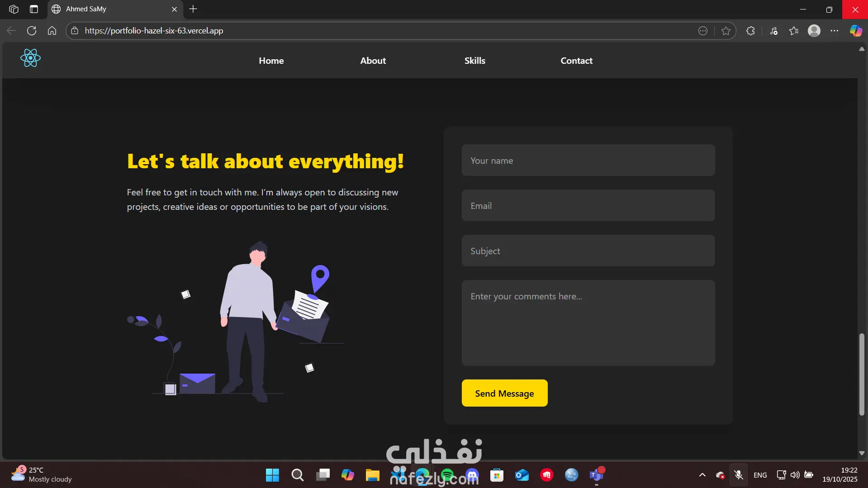Open File Explorer from the taskbar
The width and height of the screenshot is (868, 488).
373,475
